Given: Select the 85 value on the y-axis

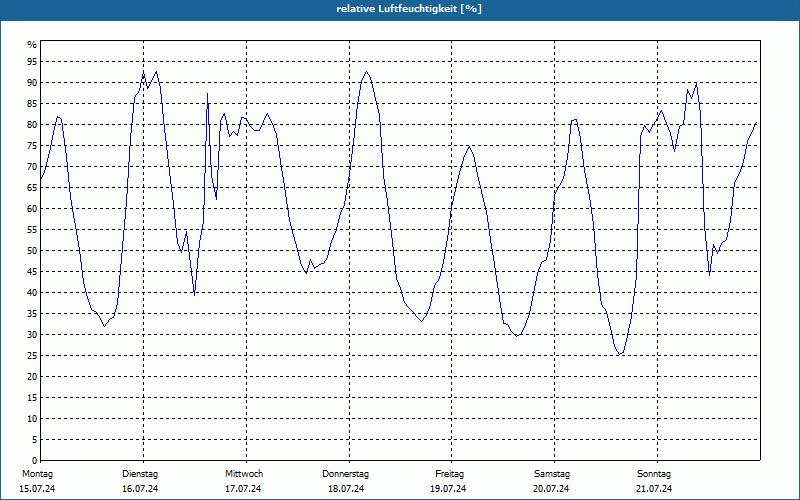Looking at the screenshot, I should point(32,104).
